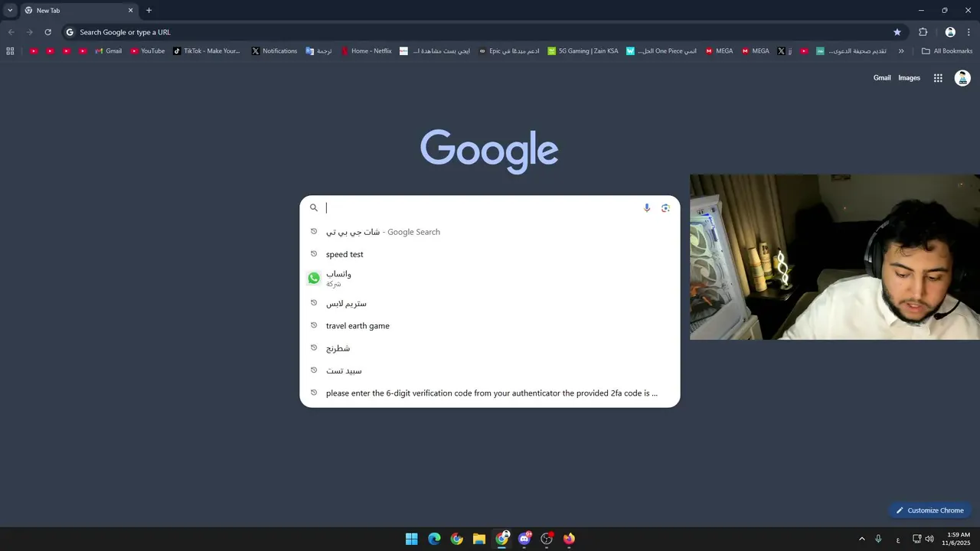The image size is (980, 551).
Task: Open Google Lens search by image
Action: tap(665, 207)
